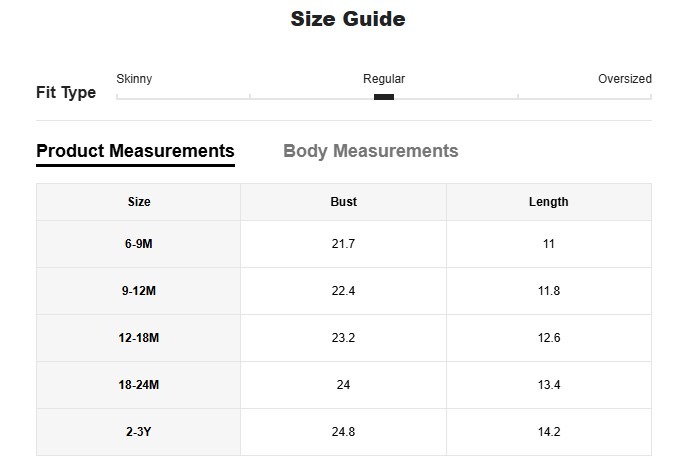Switch to the Body Measurements tab

coord(370,151)
